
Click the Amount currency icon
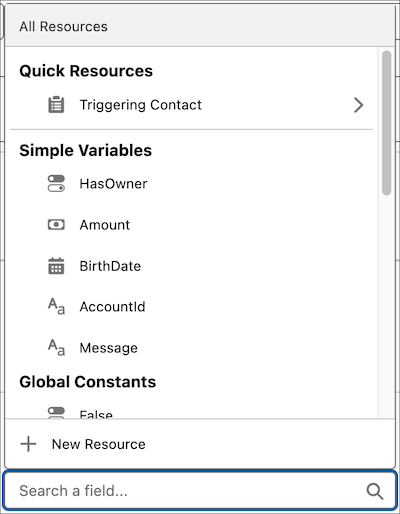coord(56,225)
